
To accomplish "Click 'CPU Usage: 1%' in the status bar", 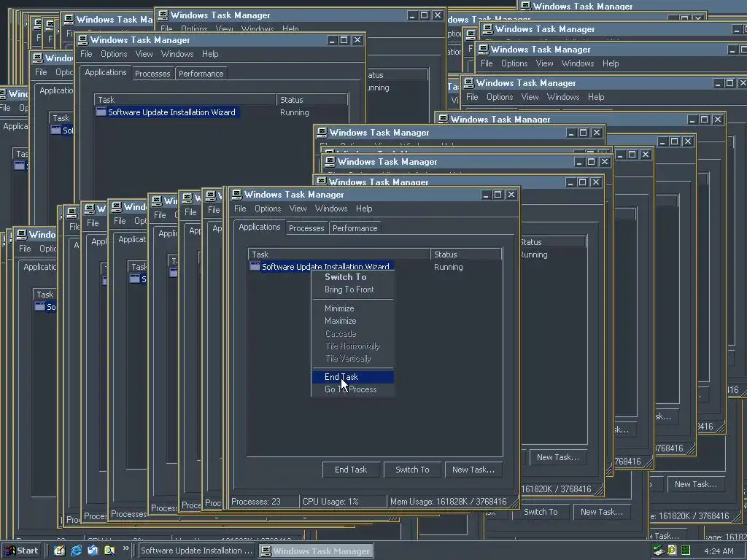I will (x=330, y=502).
